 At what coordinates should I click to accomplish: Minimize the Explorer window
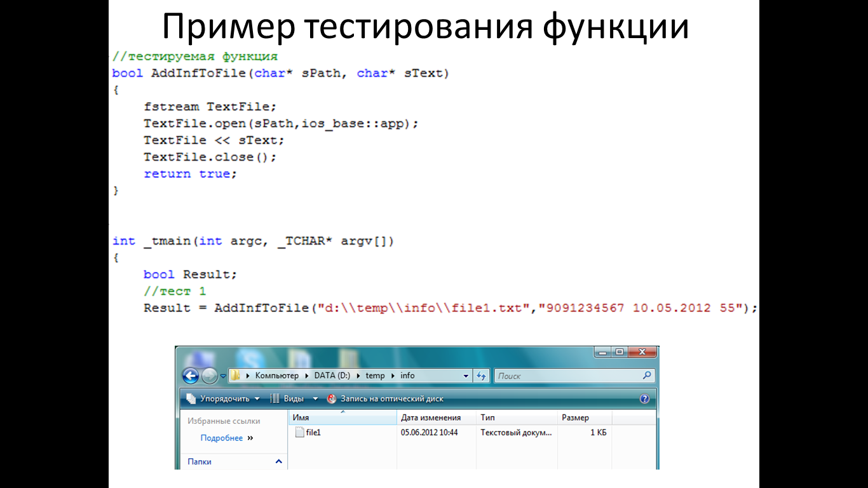point(603,351)
